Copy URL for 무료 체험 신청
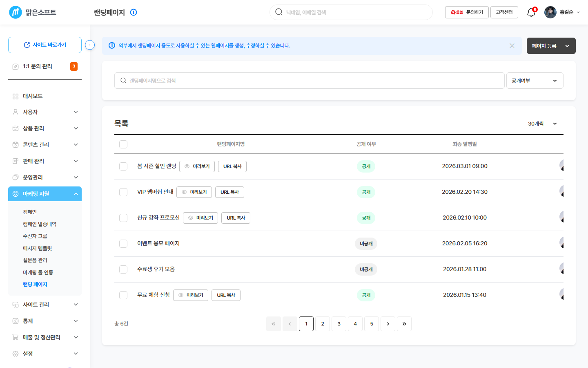The height and width of the screenshot is (368, 588). (226, 295)
